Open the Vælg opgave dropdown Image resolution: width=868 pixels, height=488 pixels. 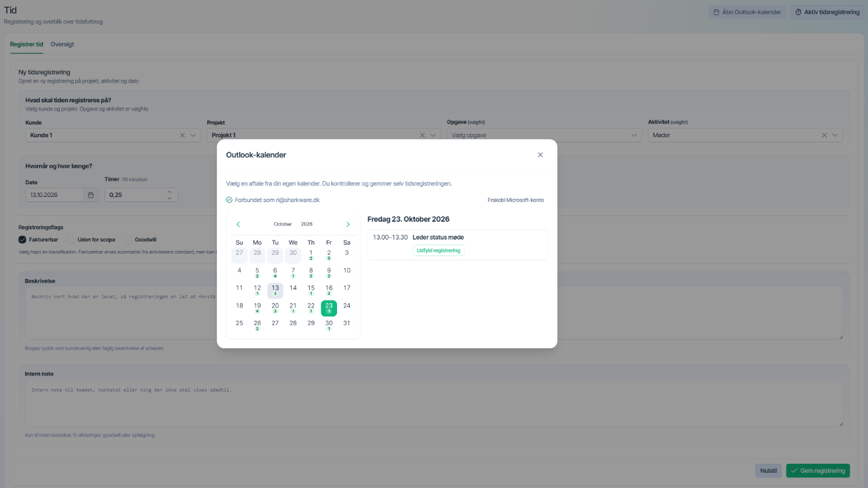coord(544,135)
